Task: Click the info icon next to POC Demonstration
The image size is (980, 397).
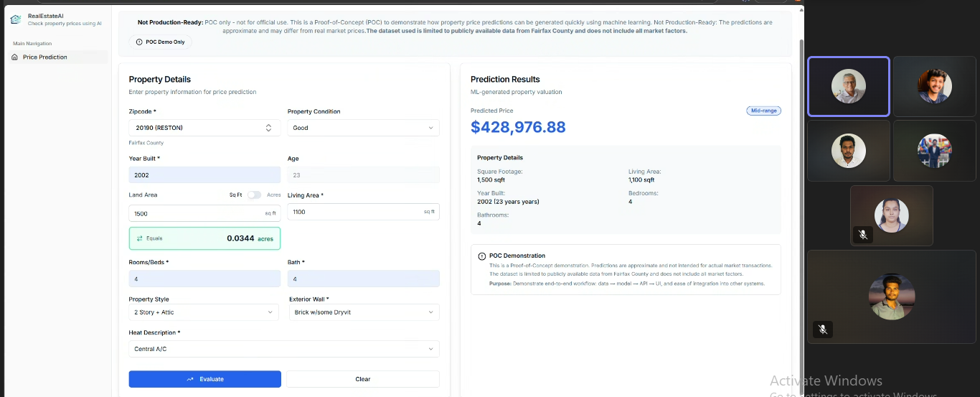Action: point(481,256)
